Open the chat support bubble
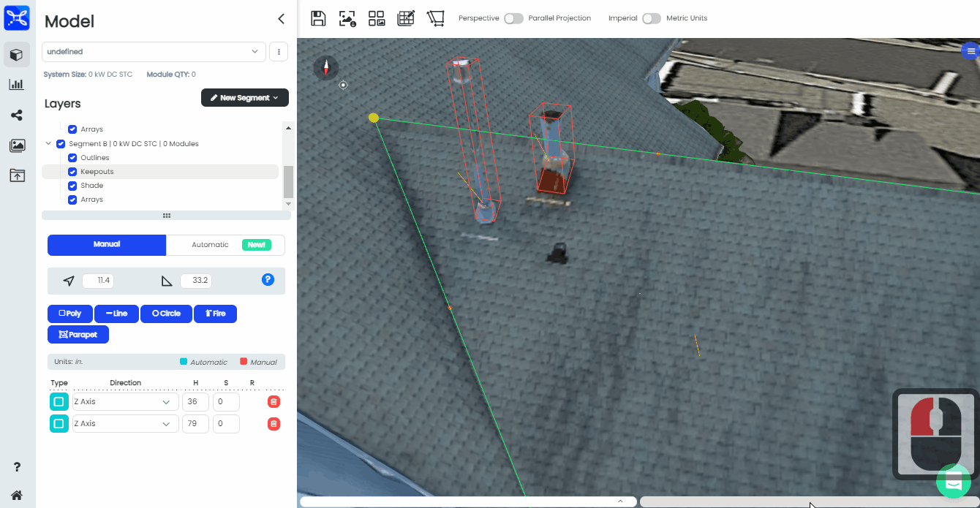980x508 pixels. [954, 482]
